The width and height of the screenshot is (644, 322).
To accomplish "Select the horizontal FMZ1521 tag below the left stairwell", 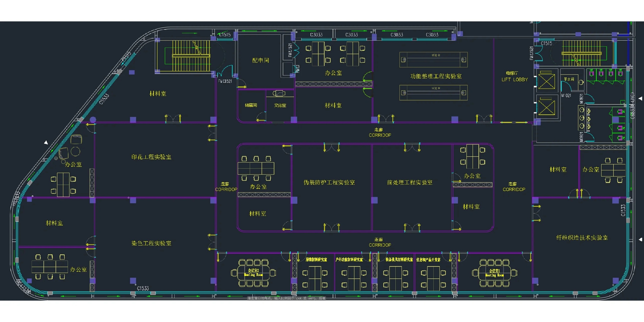I will (x=225, y=81).
